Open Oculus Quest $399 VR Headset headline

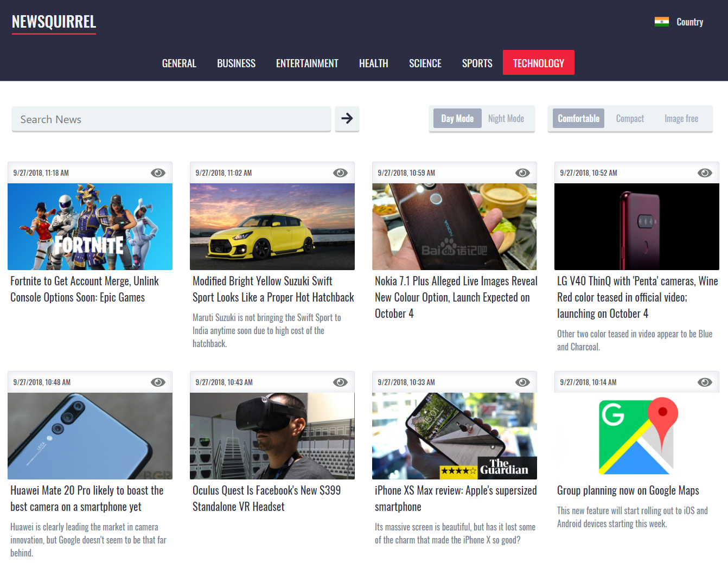(266, 498)
